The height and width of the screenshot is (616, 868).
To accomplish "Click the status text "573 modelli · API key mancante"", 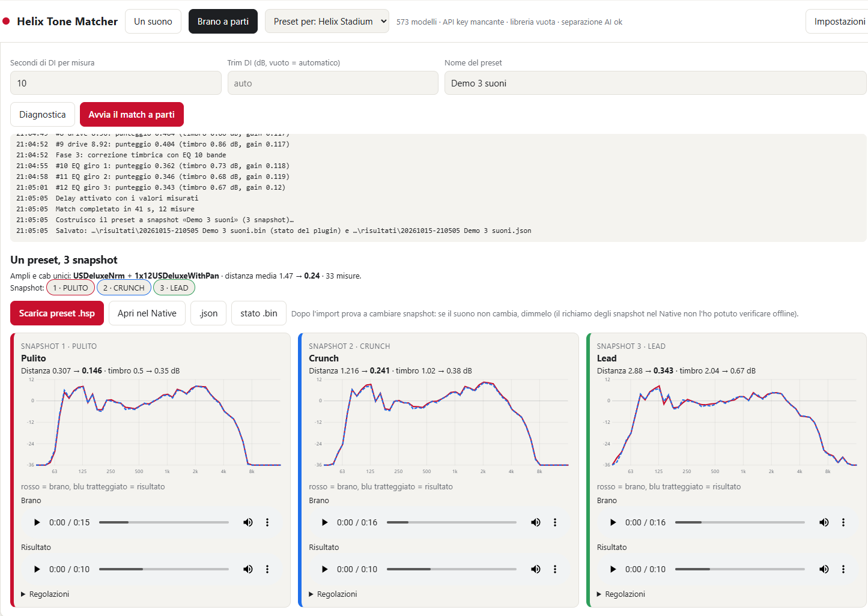I will coord(450,22).
